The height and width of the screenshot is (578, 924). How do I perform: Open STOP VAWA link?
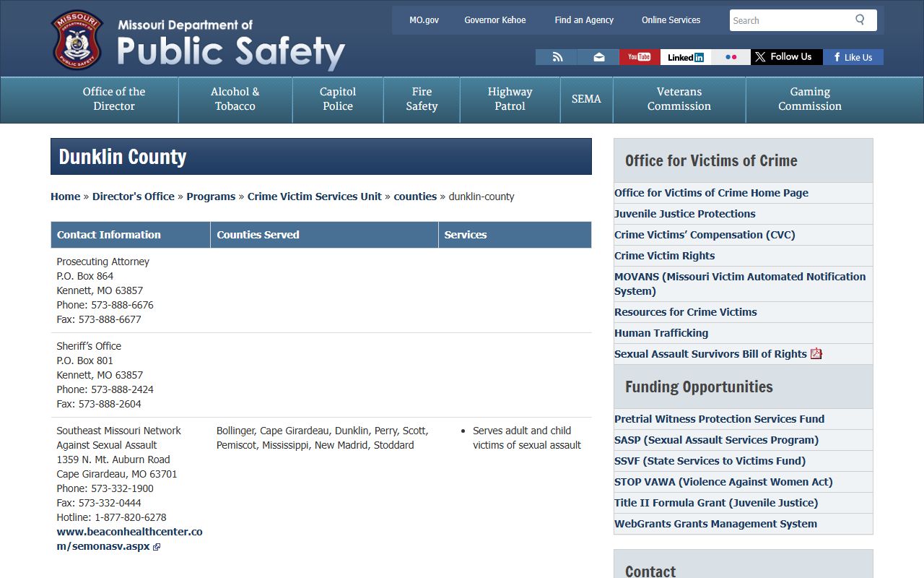click(723, 482)
